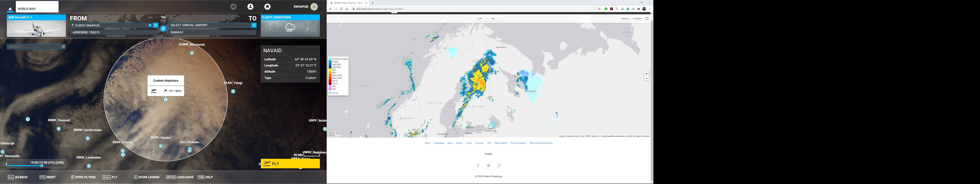Open the Chrome three-dot menu
Screen dimensions: 980x184
(x=649, y=9)
